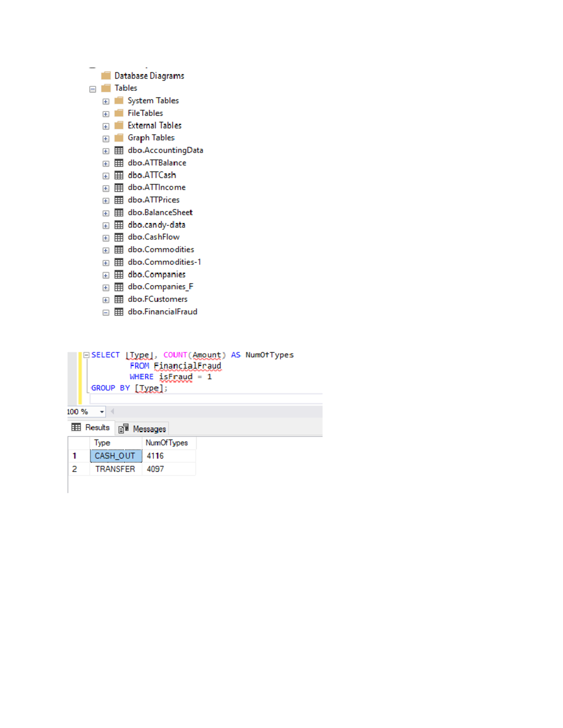Switch to the Messages tab
Viewport: 563px width, 728px height.
[x=143, y=429]
